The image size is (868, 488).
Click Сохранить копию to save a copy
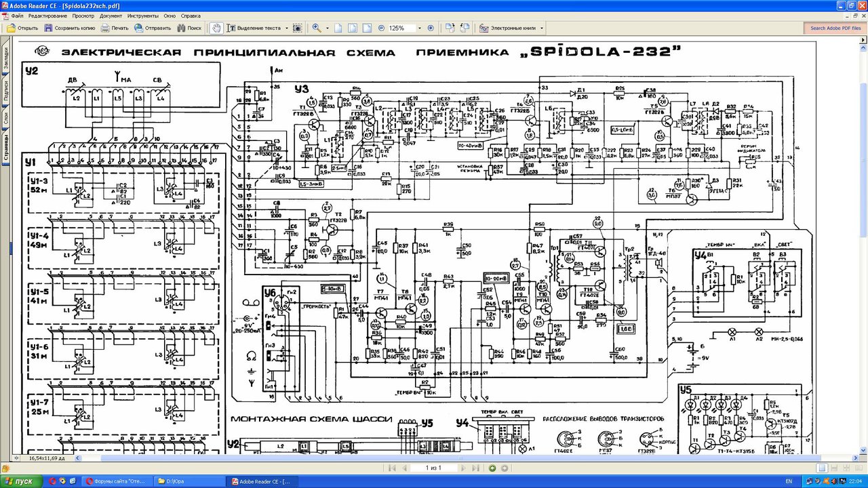coord(70,28)
